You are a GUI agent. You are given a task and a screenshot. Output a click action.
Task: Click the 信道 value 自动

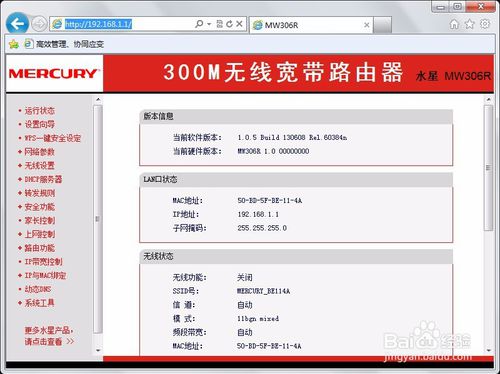tap(245, 305)
